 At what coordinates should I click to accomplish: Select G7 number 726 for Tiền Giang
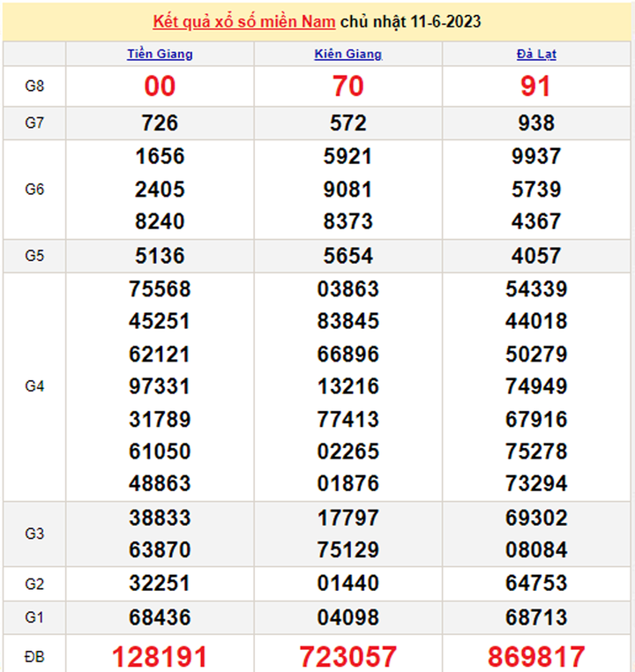point(160,123)
